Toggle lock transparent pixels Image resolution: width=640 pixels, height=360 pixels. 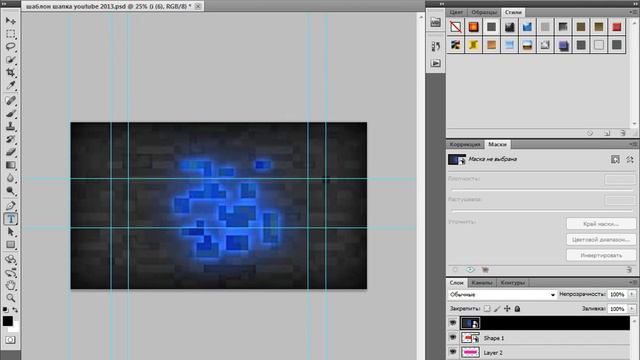[x=487, y=309]
